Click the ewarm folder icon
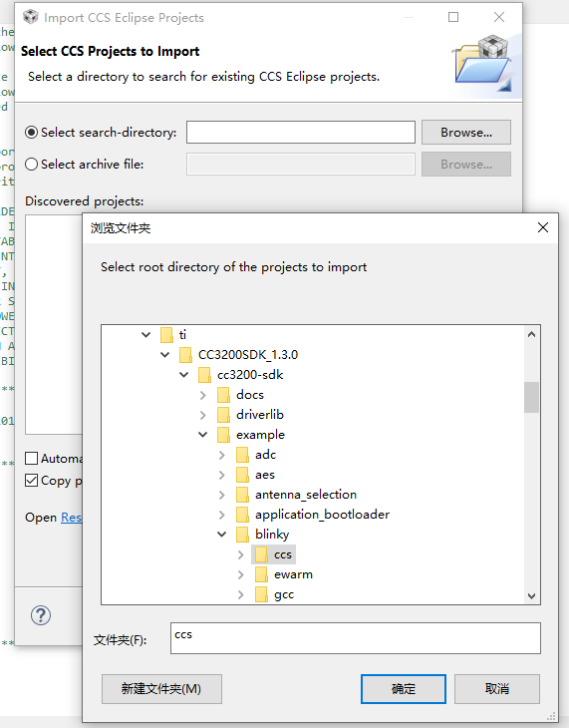The width and height of the screenshot is (569, 728). point(262,574)
